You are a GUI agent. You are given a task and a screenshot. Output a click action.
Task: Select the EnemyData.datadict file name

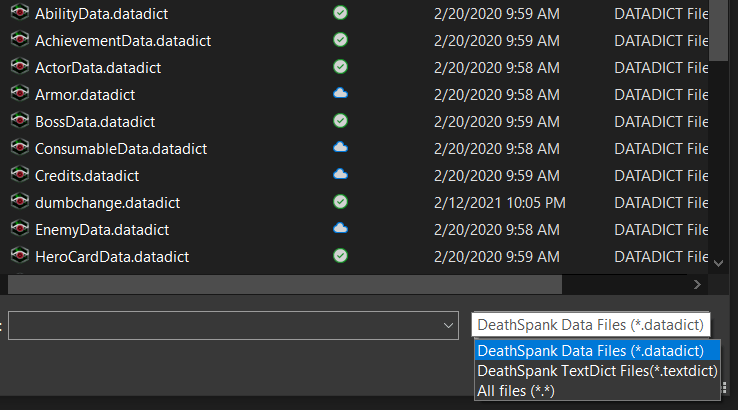tap(102, 229)
